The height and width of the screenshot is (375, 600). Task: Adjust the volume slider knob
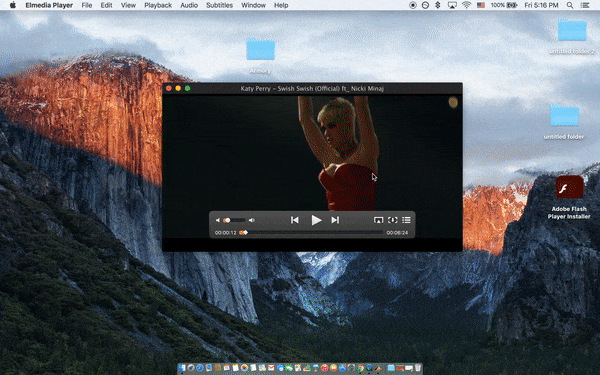[227, 220]
